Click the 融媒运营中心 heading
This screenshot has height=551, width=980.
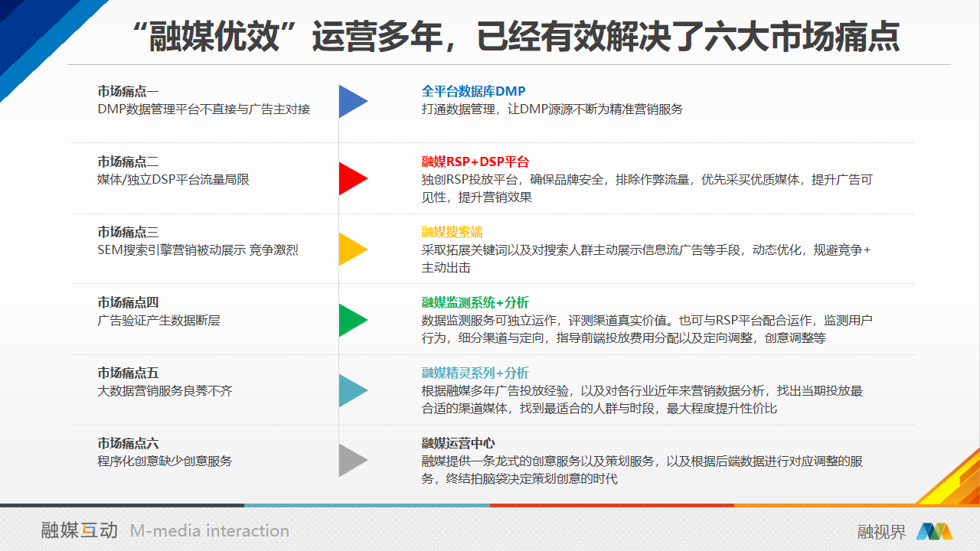(x=458, y=443)
